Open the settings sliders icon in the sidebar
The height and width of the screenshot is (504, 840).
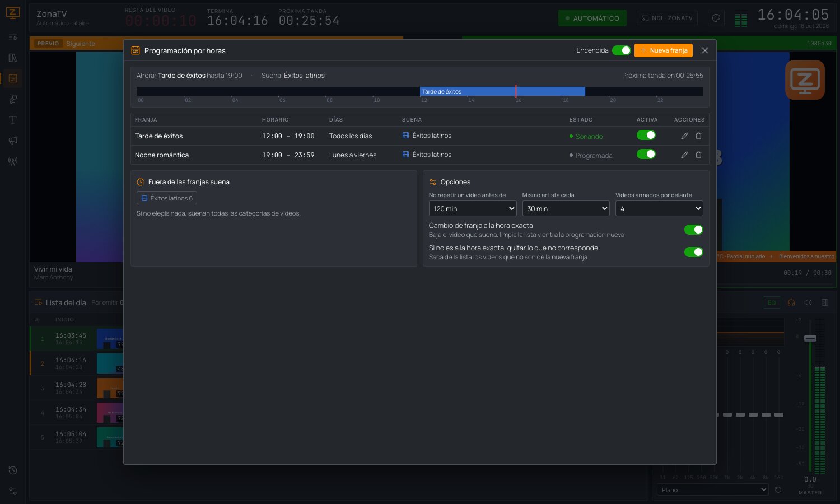coord(13,491)
